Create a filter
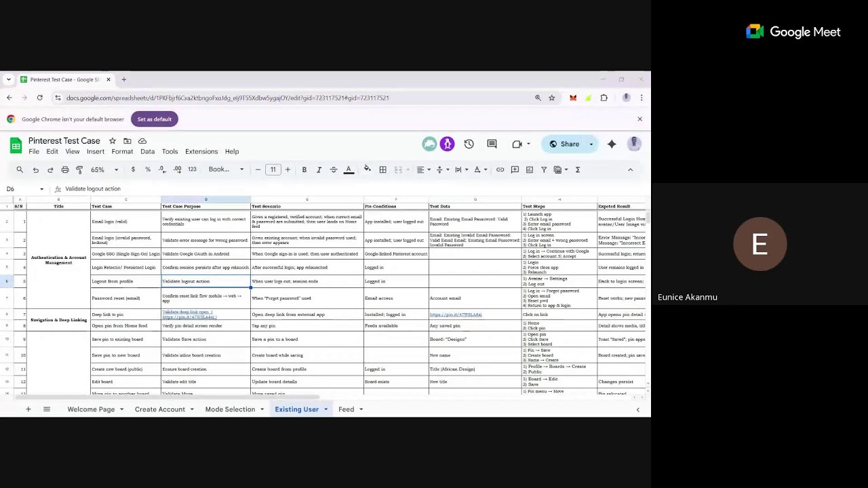This screenshot has height=488, width=868. pyautogui.click(x=544, y=169)
